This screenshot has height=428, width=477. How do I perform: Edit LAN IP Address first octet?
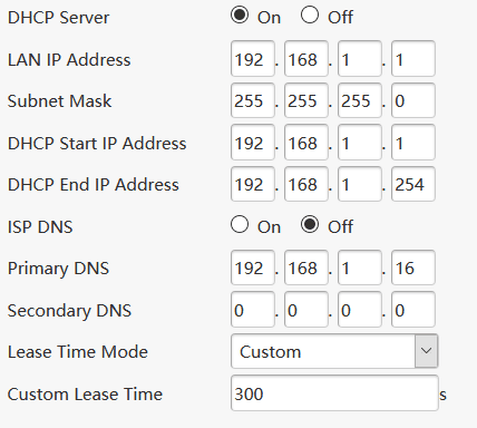pyautogui.click(x=253, y=59)
